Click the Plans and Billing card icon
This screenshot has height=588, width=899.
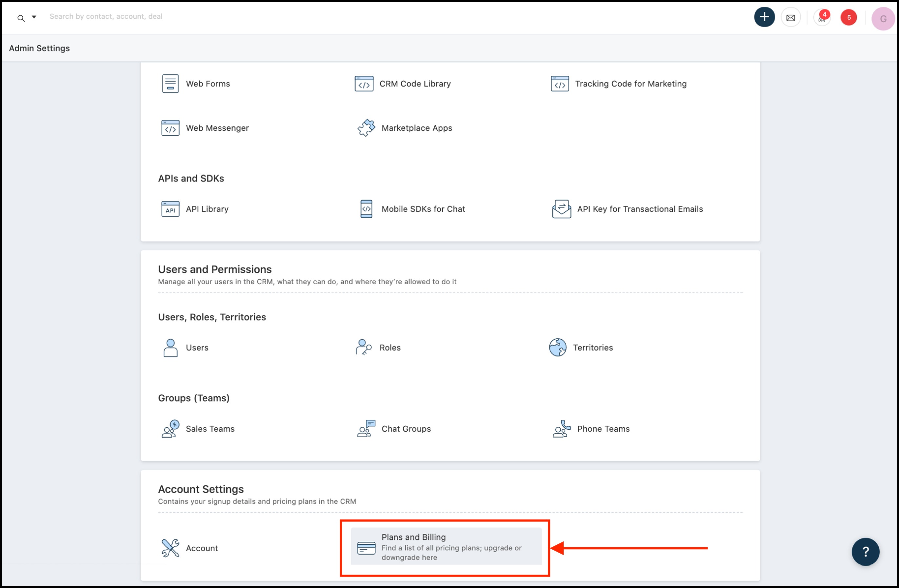pyautogui.click(x=366, y=548)
